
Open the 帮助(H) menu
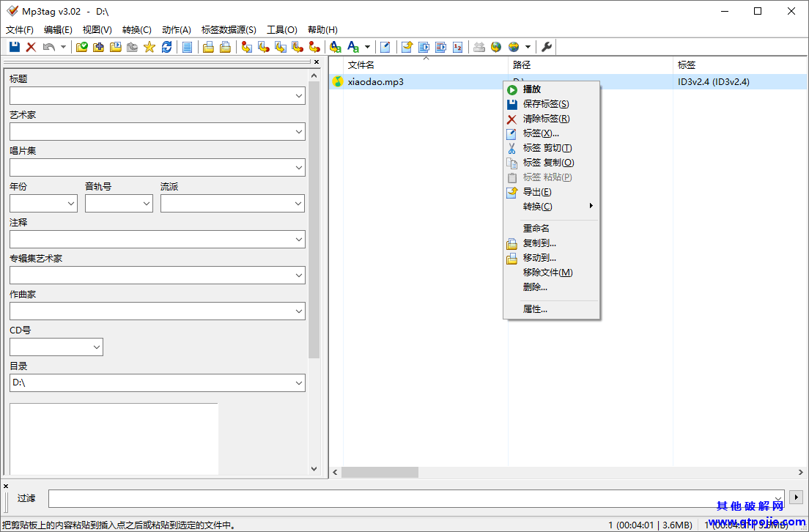322,30
